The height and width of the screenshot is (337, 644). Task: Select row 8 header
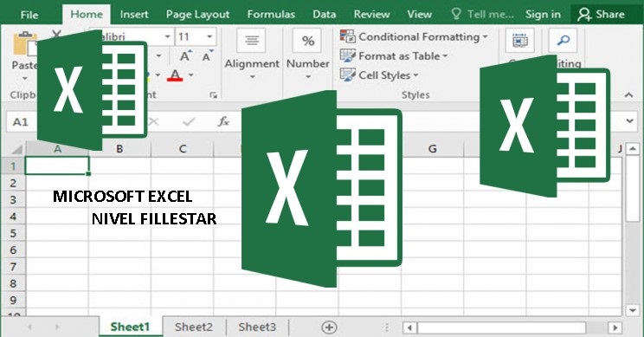(13, 283)
